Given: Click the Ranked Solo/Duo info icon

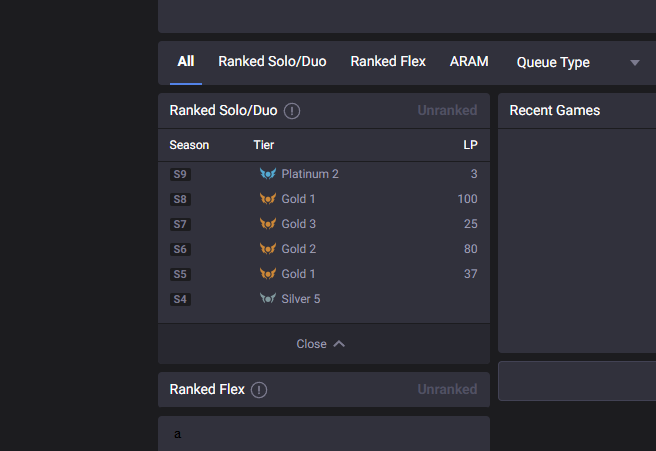Looking at the screenshot, I should pyautogui.click(x=292, y=111).
